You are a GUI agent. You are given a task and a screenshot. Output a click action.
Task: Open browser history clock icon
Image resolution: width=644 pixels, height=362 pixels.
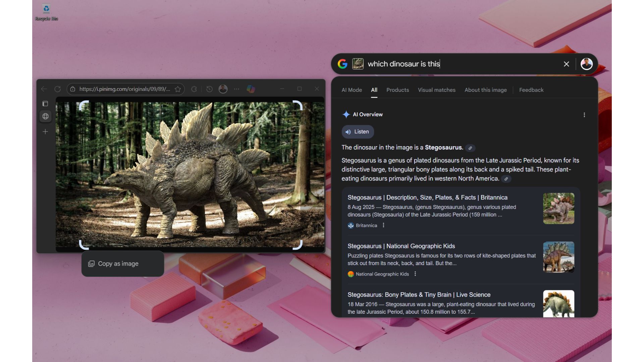[x=209, y=89]
